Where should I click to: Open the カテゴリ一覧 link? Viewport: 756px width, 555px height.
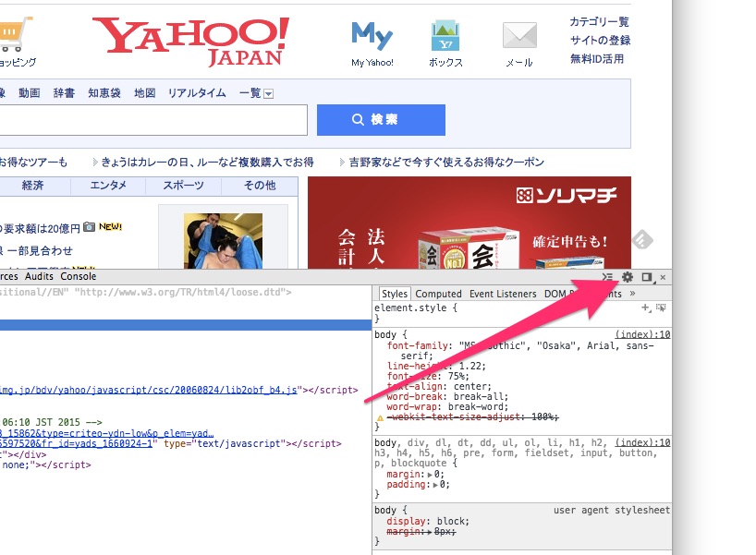coord(599,21)
